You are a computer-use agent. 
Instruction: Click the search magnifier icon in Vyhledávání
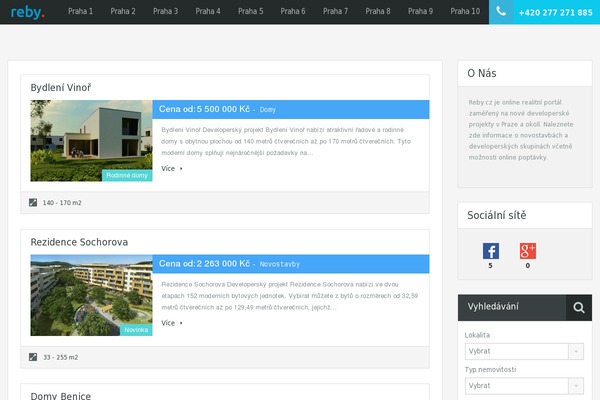point(579,307)
